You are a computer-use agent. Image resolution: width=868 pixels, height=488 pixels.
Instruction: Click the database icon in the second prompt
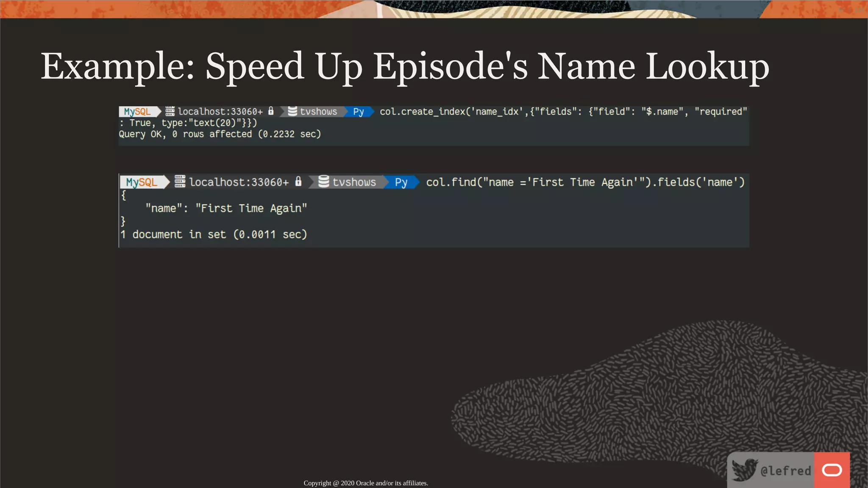(x=324, y=181)
